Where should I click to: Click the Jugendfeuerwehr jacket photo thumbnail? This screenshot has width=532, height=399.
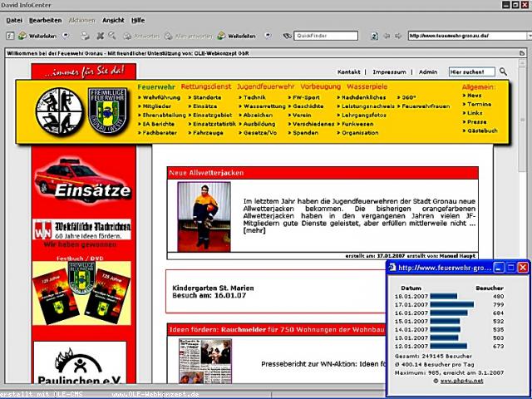click(204, 216)
